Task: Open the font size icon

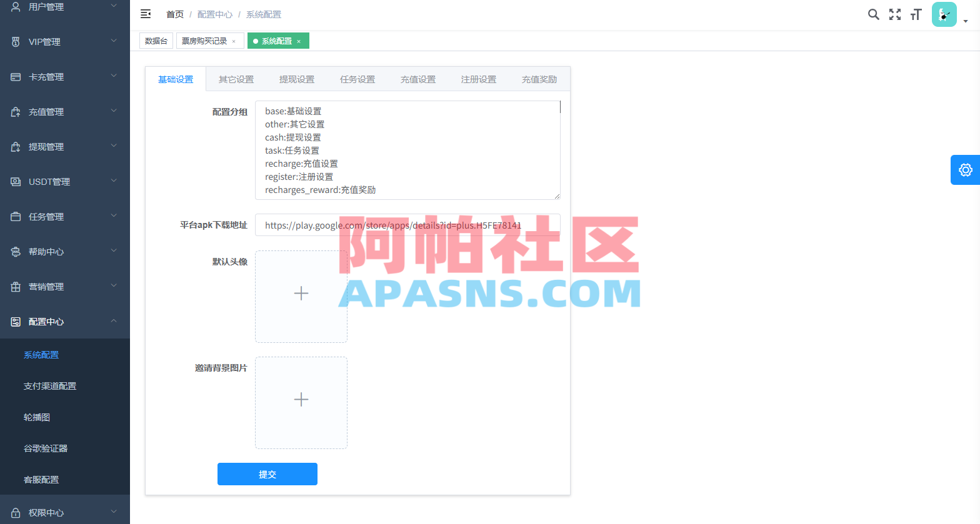Action: point(916,14)
